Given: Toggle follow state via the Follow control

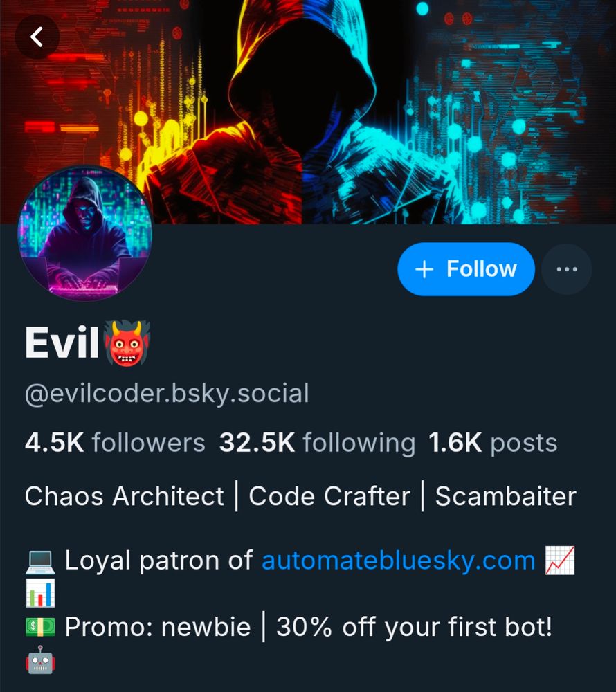Looking at the screenshot, I should pos(465,268).
